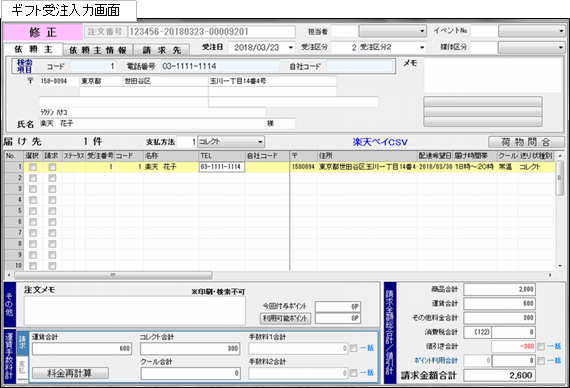Open the 依頼主情報 tab

[x=98, y=50]
